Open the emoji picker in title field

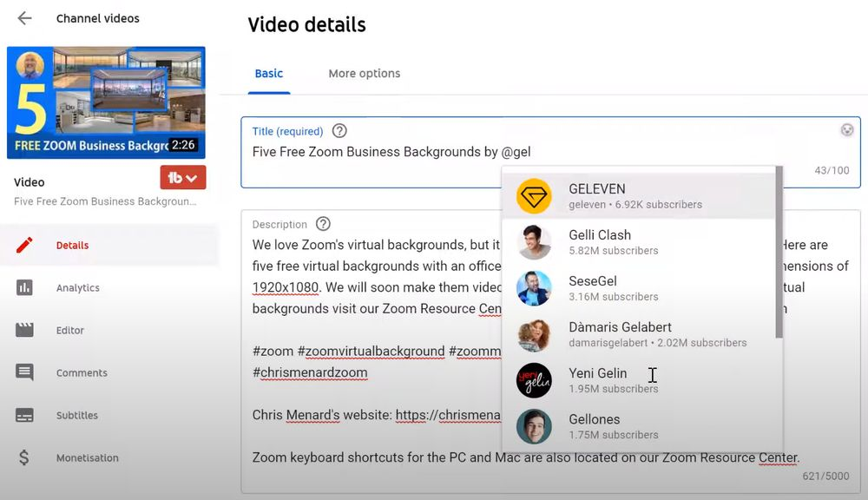[847, 130]
